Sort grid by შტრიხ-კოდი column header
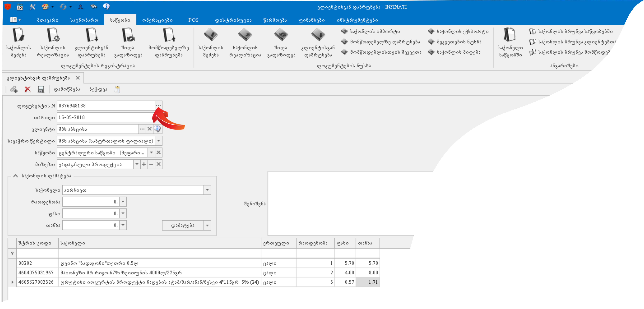Viewport: 644px width, 309px height. tap(37, 243)
